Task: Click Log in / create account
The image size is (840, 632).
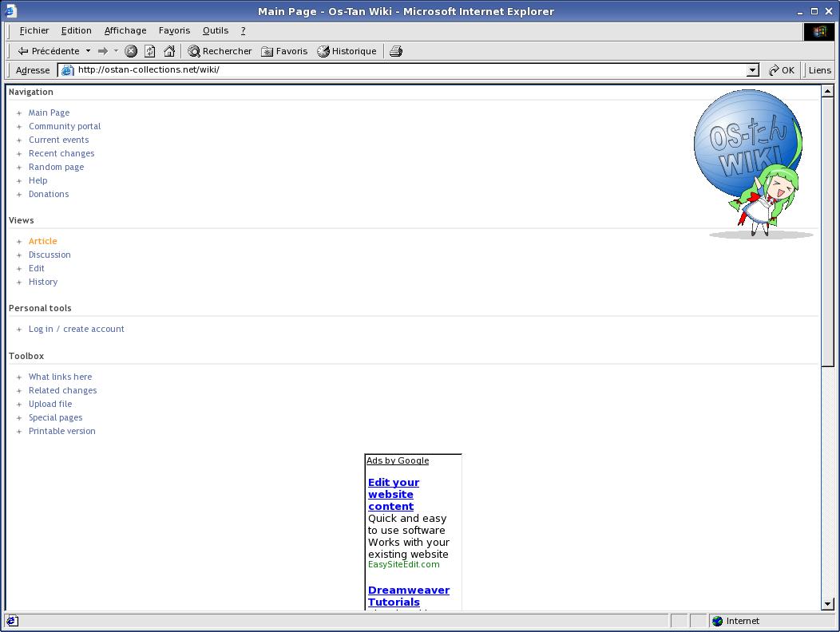Action: (76, 329)
